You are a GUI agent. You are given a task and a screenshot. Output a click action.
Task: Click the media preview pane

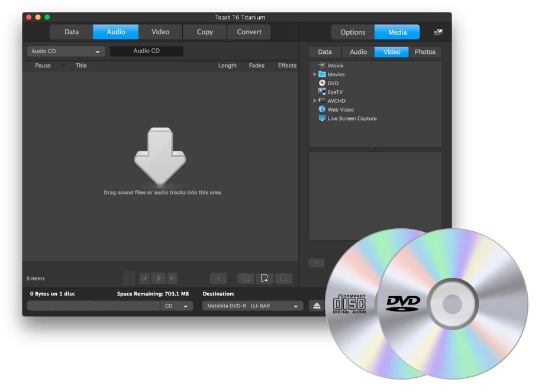coord(375,196)
